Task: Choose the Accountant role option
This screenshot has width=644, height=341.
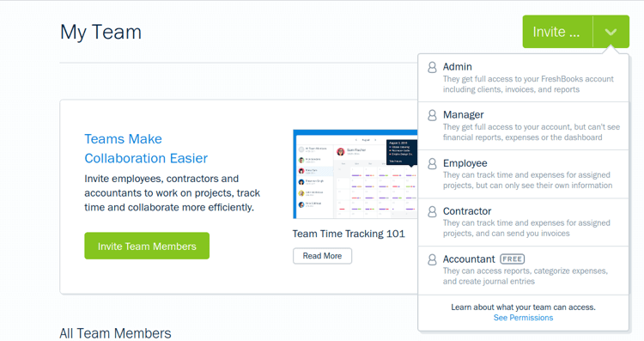Action: (x=523, y=271)
